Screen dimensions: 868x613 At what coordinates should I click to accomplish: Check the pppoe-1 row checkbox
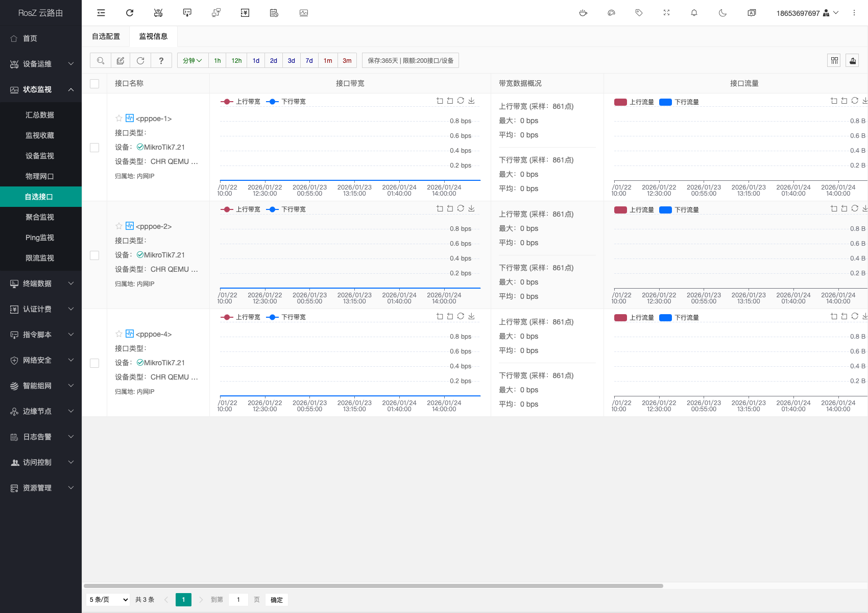click(94, 148)
